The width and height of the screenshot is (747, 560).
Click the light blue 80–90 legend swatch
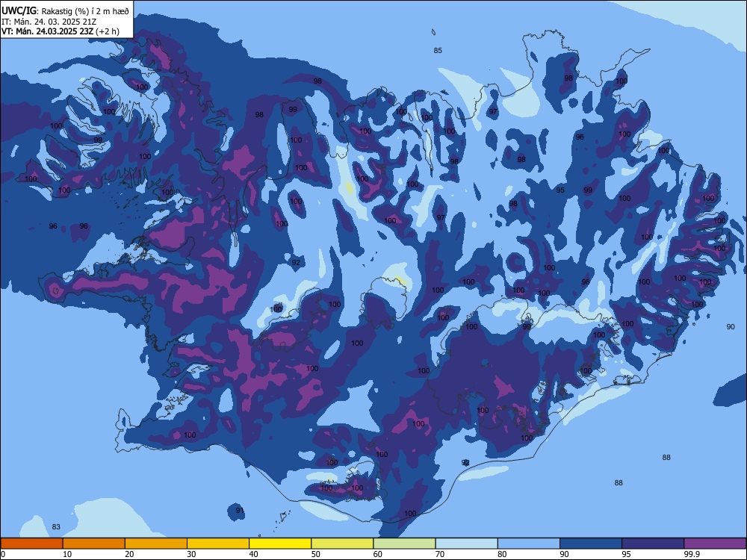(x=529, y=544)
